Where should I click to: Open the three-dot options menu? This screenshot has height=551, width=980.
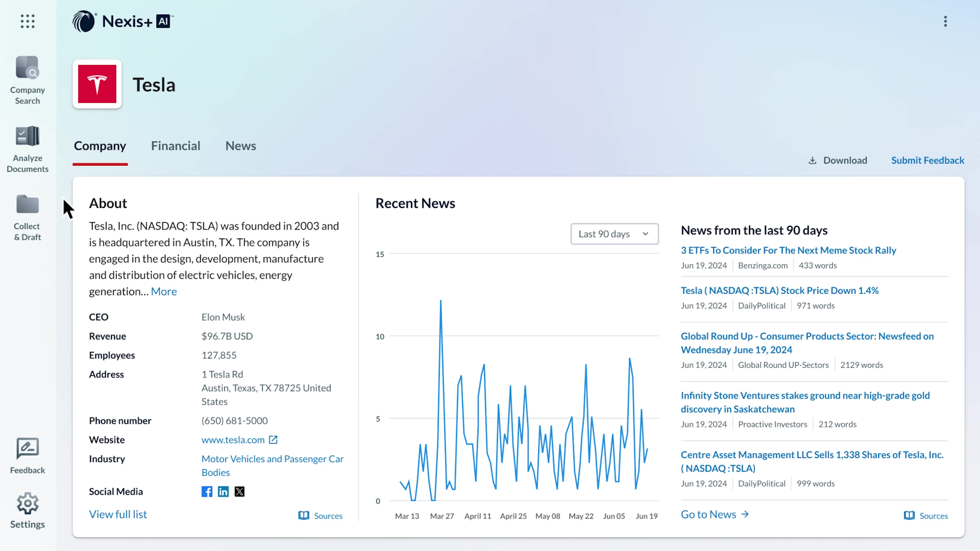click(x=945, y=21)
